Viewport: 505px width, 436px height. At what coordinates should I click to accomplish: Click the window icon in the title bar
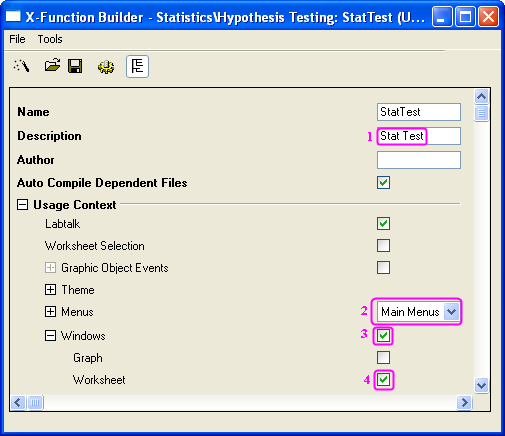(x=13, y=16)
